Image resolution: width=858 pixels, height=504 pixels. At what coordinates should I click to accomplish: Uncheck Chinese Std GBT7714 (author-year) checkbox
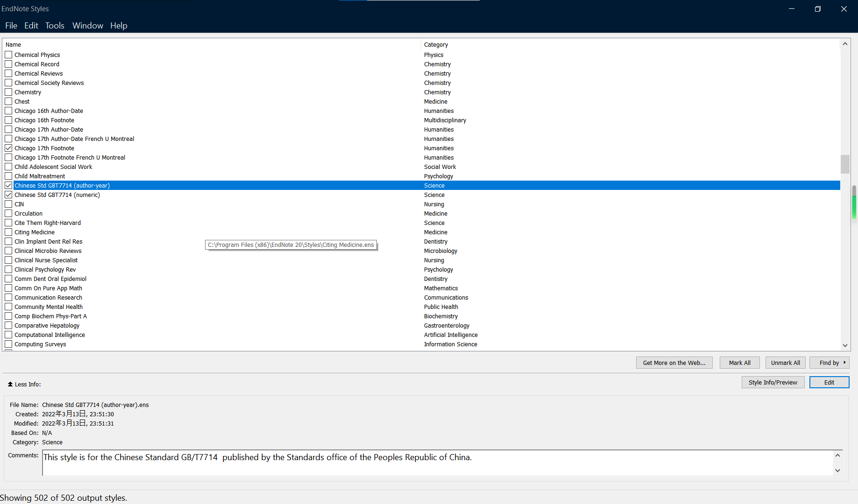pos(8,185)
